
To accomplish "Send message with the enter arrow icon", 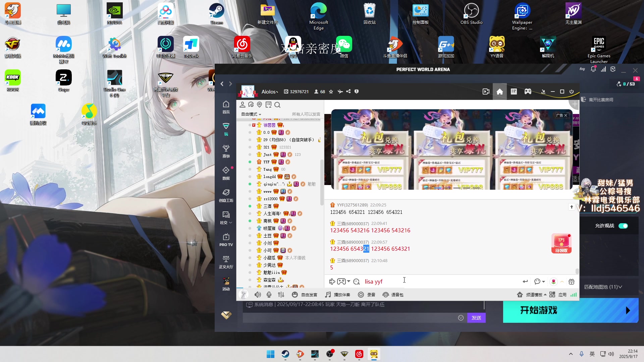I will click(525, 282).
